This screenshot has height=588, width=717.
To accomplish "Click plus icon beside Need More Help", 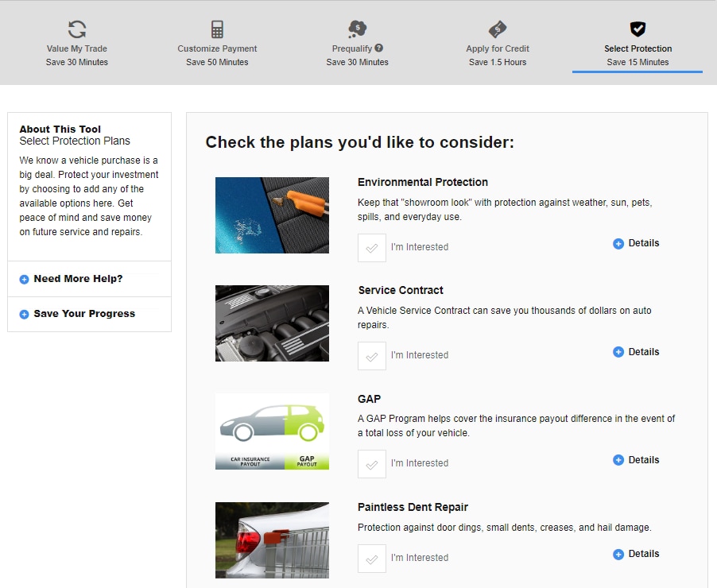I will (x=24, y=280).
